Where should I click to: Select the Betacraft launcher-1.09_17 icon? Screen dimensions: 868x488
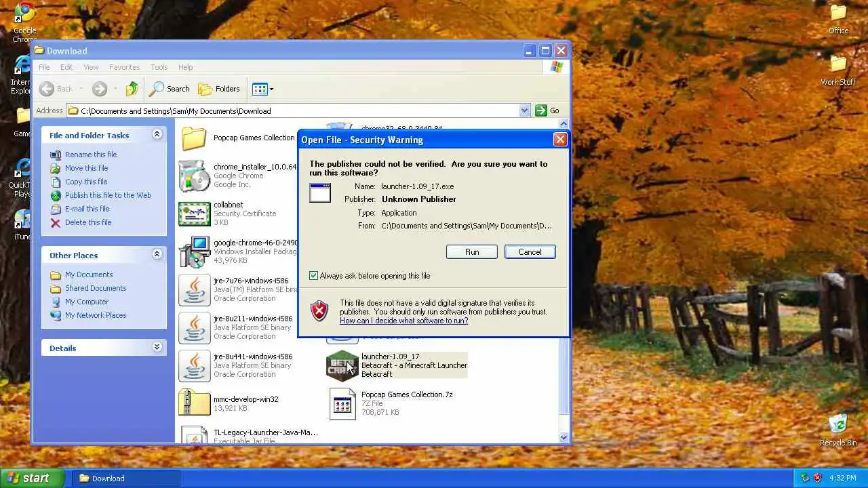point(342,366)
